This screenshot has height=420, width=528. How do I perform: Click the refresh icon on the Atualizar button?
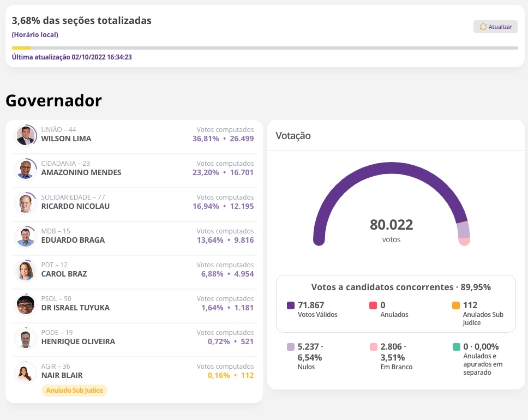483,27
